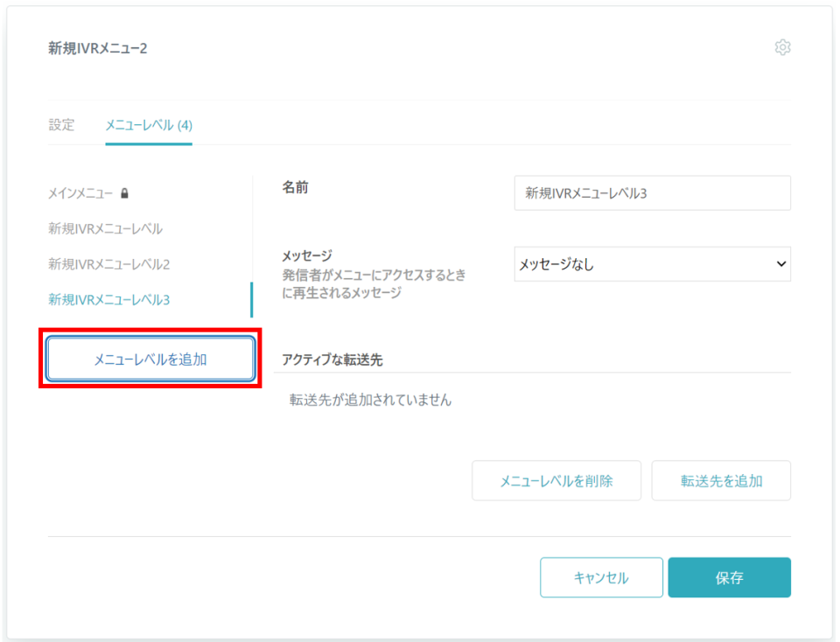The height and width of the screenshot is (642, 840).
Task: Select メインメニュー in the level list
Action: [x=80, y=193]
